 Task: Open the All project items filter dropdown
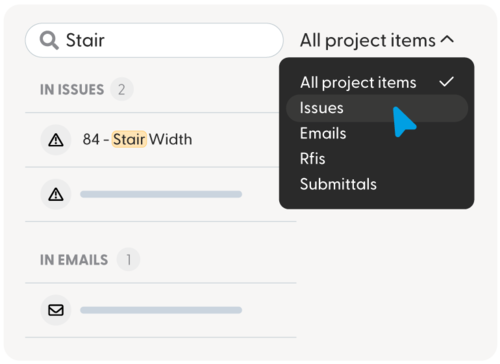click(377, 41)
